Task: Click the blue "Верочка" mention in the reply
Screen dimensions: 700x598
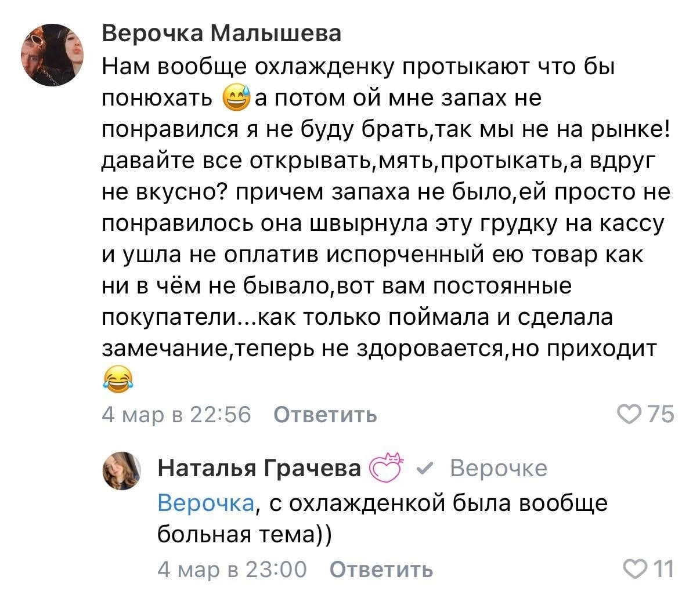Action: pos(205,502)
